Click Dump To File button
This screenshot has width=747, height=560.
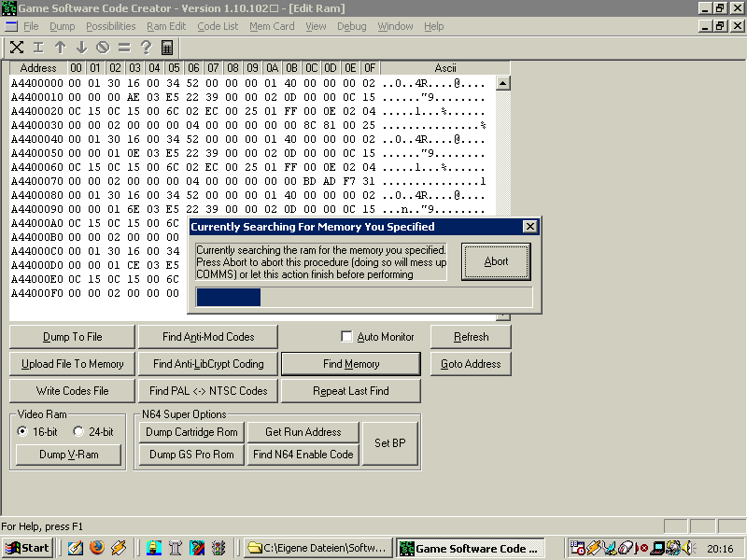(73, 337)
